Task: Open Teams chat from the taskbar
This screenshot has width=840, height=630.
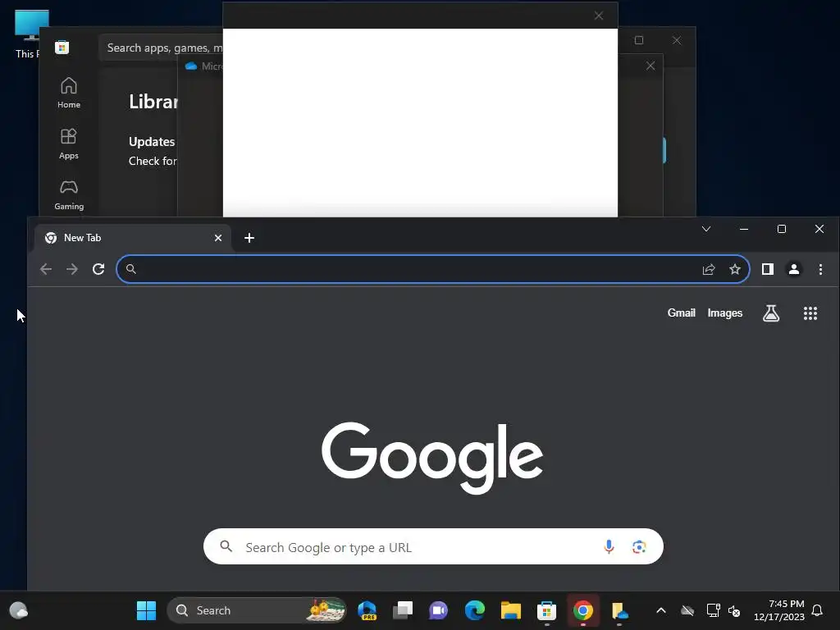Action: pyautogui.click(x=438, y=610)
